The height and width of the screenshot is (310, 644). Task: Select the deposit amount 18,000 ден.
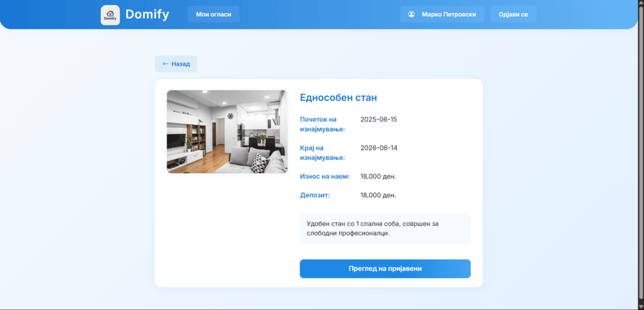pyautogui.click(x=378, y=195)
